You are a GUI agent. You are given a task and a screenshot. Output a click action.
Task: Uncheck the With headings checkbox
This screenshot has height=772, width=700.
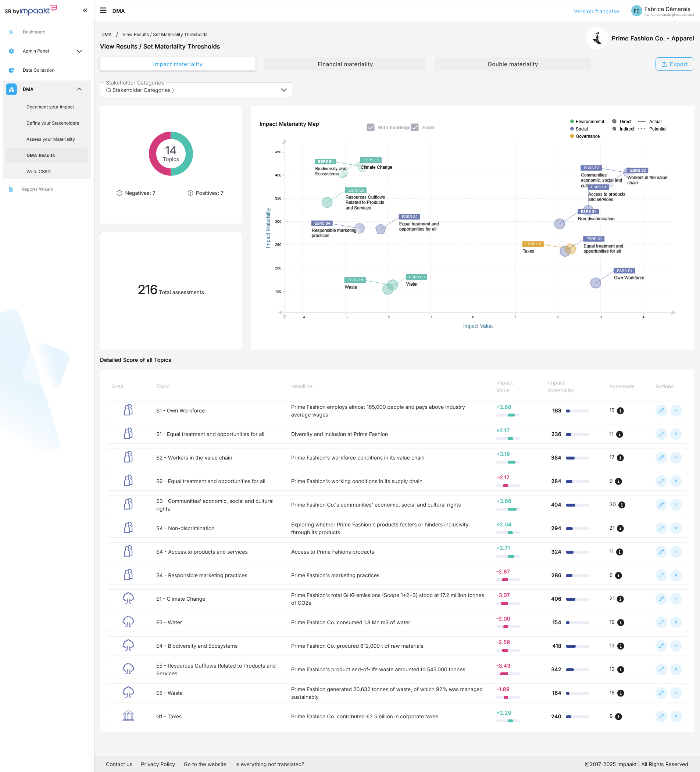pos(370,128)
